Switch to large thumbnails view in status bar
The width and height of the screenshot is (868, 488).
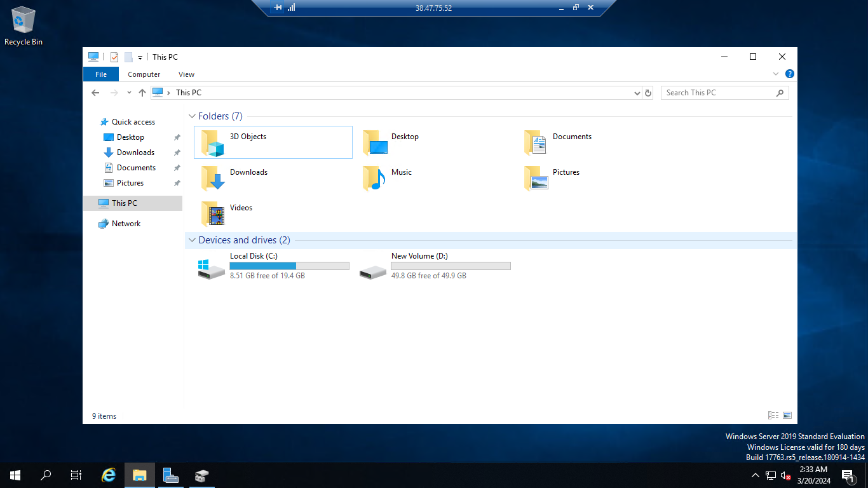(x=787, y=415)
